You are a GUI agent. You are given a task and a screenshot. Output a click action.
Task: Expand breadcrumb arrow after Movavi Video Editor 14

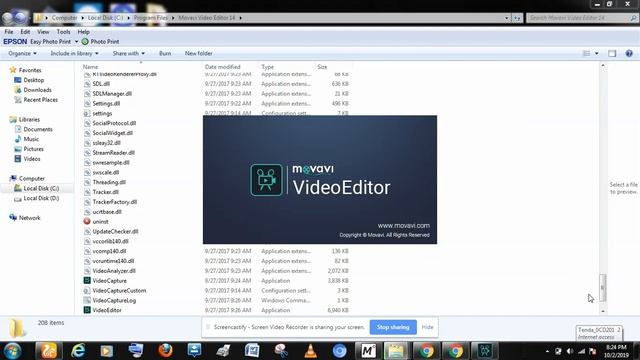coord(240,18)
